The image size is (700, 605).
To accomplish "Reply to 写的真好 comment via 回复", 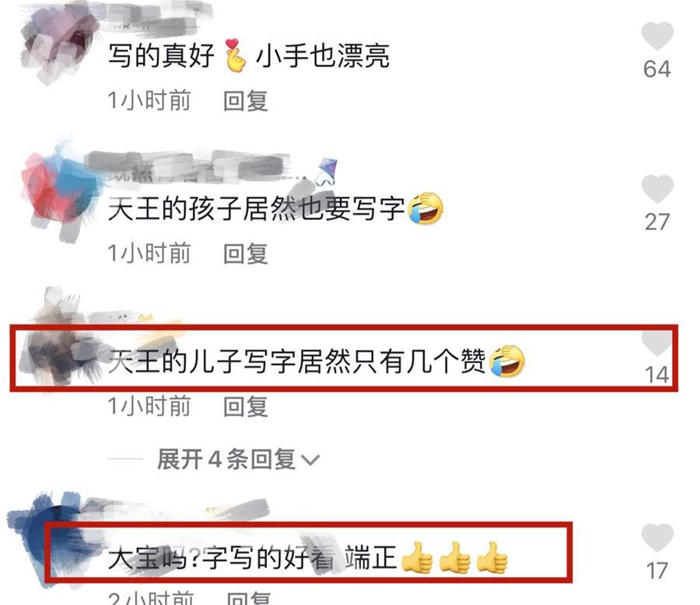I will (246, 101).
